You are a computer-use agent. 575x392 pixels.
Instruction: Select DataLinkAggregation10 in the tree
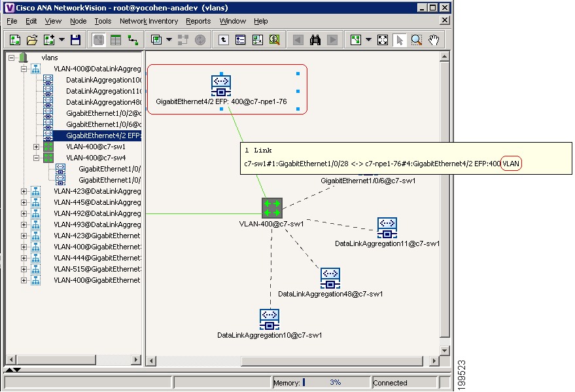click(x=103, y=80)
